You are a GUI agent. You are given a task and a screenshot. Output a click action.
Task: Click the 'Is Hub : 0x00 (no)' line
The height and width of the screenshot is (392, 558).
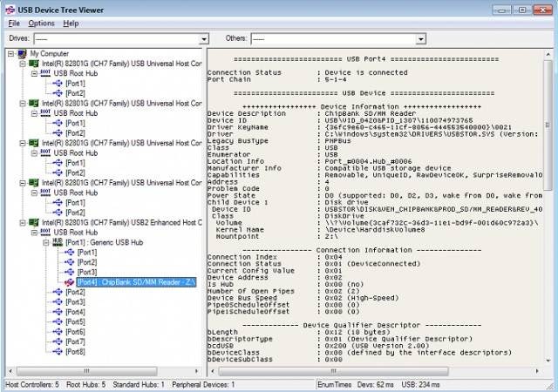[286, 285]
